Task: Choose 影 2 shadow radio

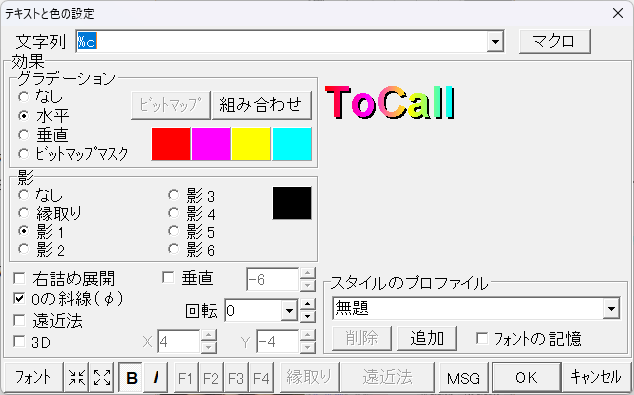Action: pyautogui.click(x=24, y=249)
